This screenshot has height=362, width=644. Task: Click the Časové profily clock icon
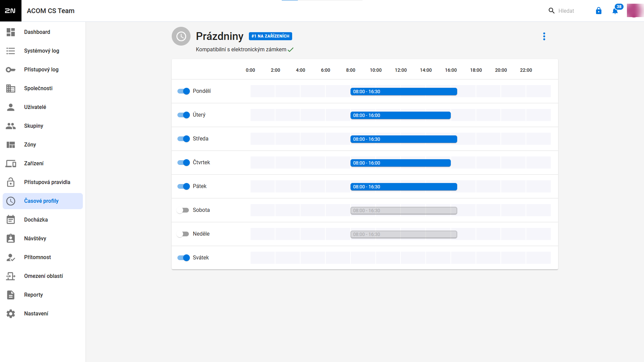click(11, 201)
